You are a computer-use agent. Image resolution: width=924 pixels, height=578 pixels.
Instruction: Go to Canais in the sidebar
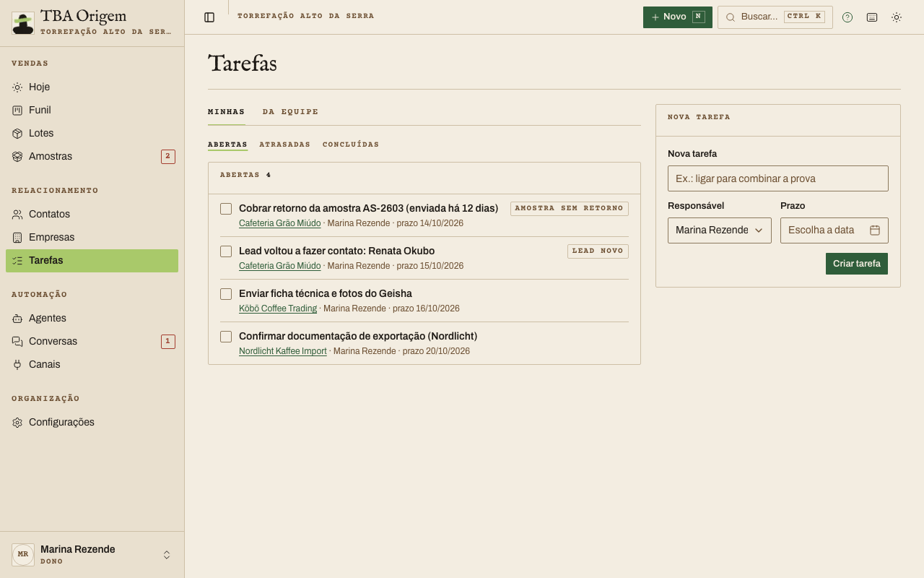(x=92, y=364)
